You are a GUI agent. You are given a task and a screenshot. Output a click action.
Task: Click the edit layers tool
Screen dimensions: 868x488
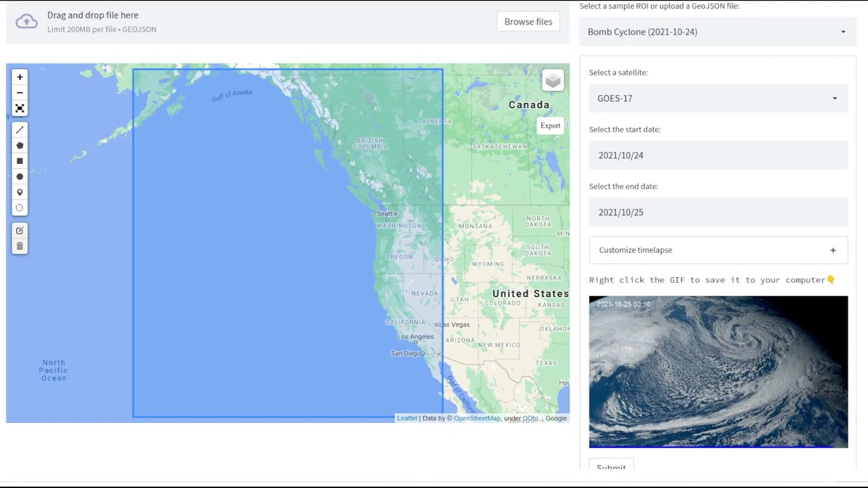(x=20, y=230)
